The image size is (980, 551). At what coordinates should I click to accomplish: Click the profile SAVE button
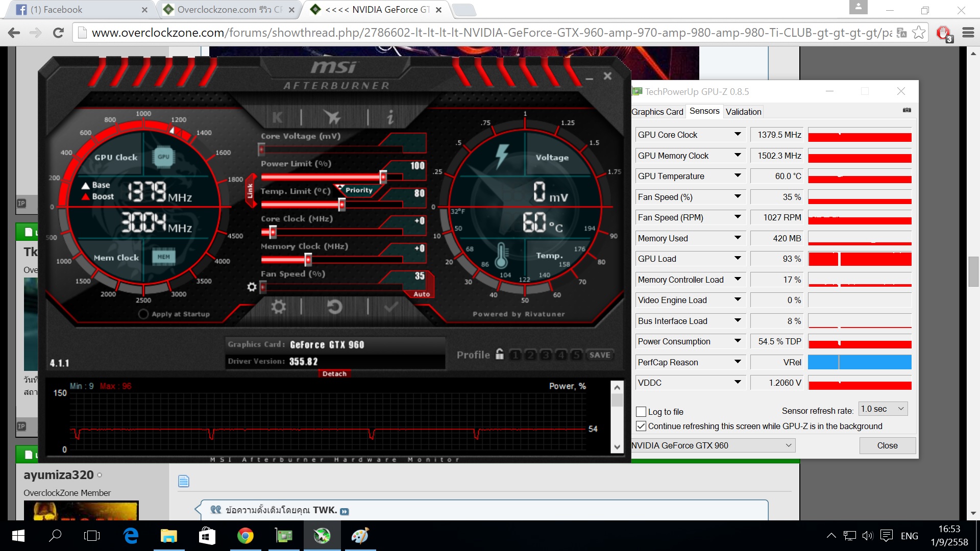(599, 355)
